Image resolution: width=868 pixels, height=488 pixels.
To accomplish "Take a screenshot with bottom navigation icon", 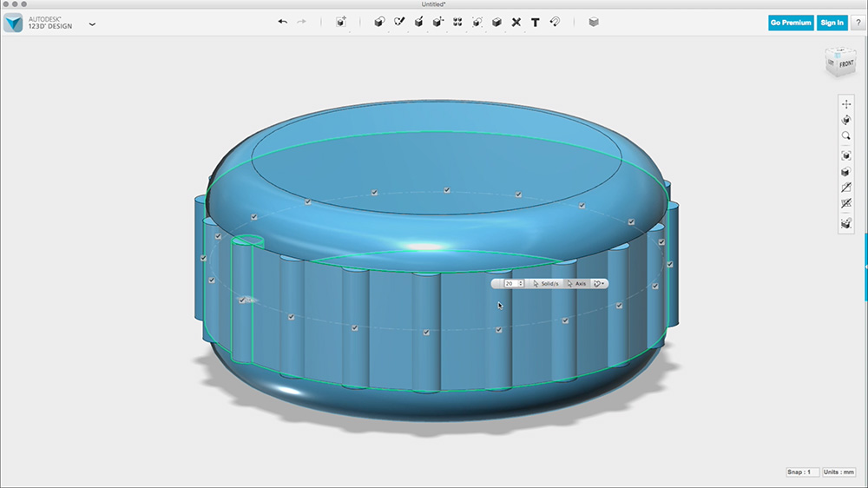I will tap(845, 223).
